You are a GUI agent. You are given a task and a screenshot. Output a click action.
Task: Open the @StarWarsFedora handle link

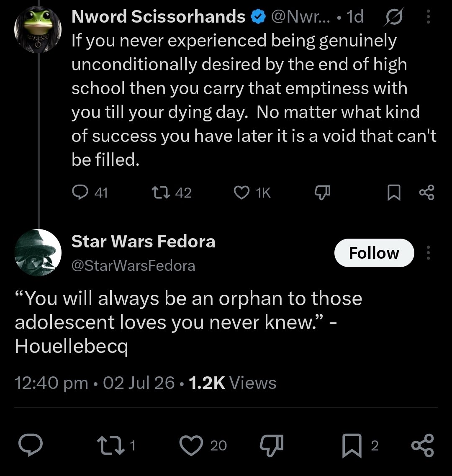133,266
